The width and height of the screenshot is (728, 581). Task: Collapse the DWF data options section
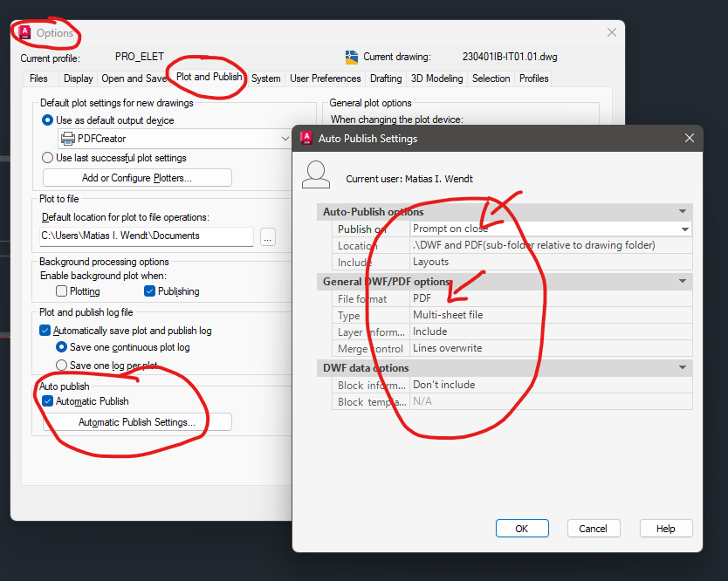pos(683,367)
